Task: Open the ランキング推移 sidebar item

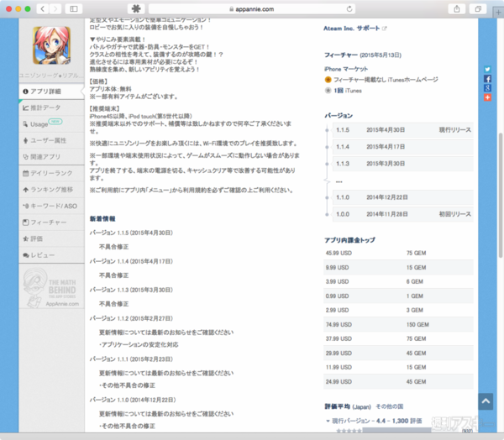Action: pyautogui.click(x=51, y=190)
